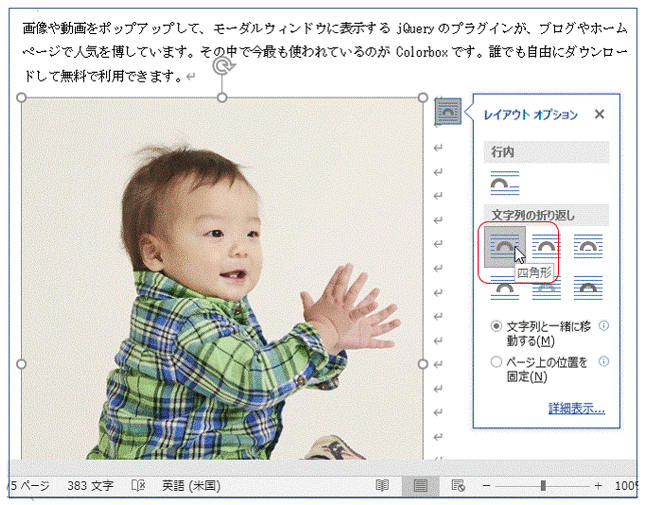This screenshot has width=645, height=505.
Task: Click the zoom slider handle
Action: pyautogui.click(x=543, y=486)
